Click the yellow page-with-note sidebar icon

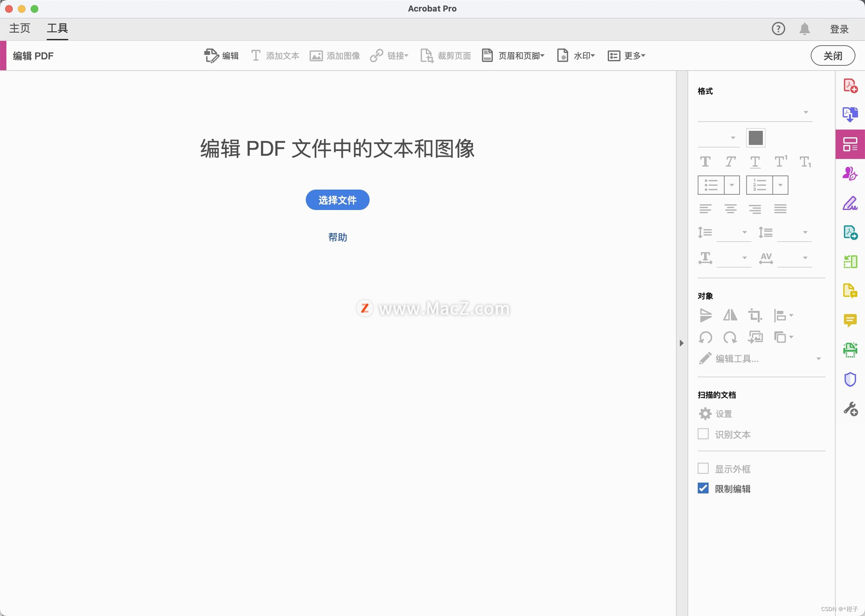pyautogui.click(x=850, y=291)
